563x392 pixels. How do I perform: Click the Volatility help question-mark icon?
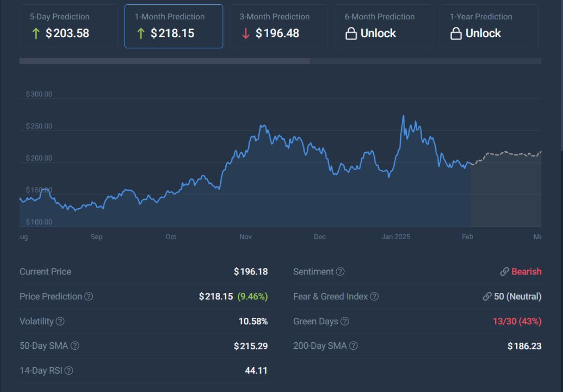pyautogui.click(x=60, y=321)
